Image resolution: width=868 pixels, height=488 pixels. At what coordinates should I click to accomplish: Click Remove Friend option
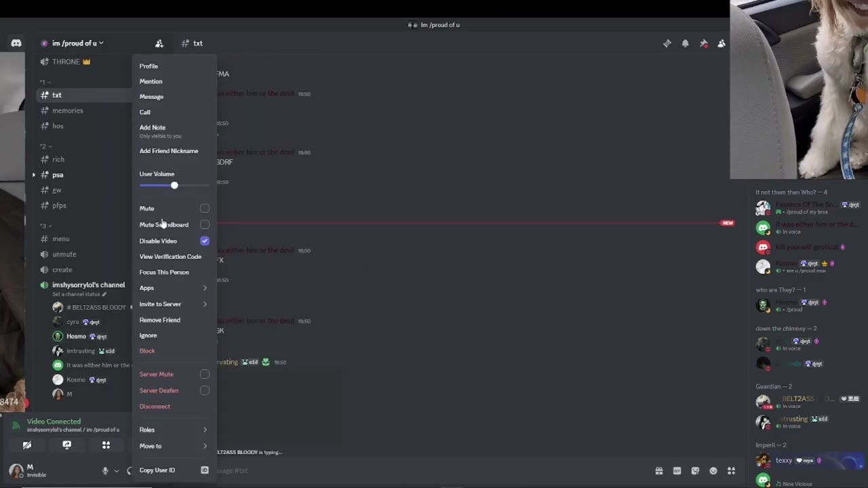tap(159, 320)
